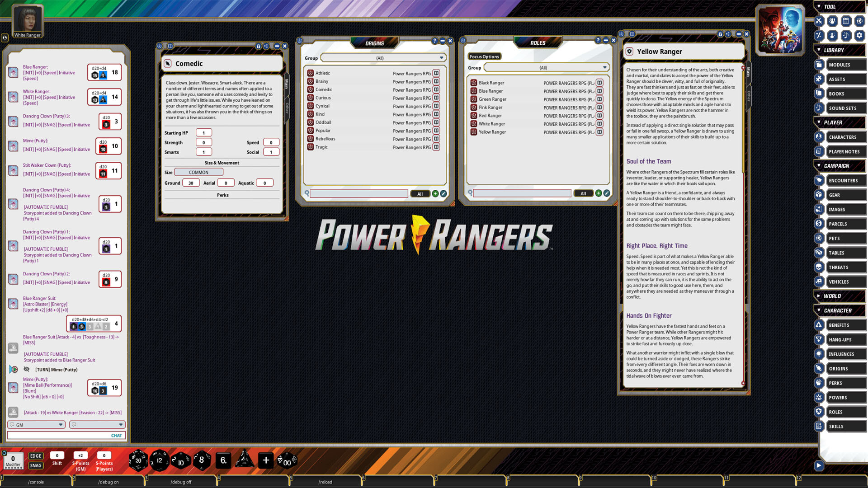Roll the d20 die icon
Screen dimensions: 868x488
138,460
